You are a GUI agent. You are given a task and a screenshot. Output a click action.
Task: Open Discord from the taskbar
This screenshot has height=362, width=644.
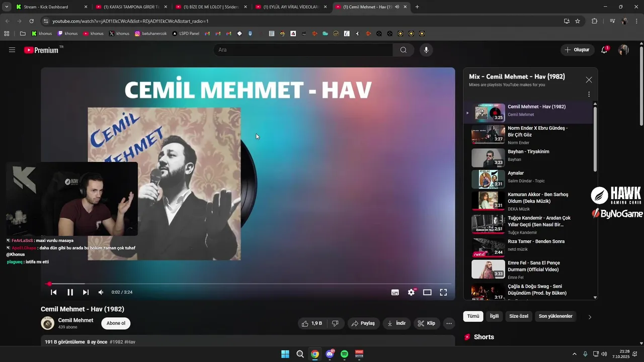coord(330,354)
